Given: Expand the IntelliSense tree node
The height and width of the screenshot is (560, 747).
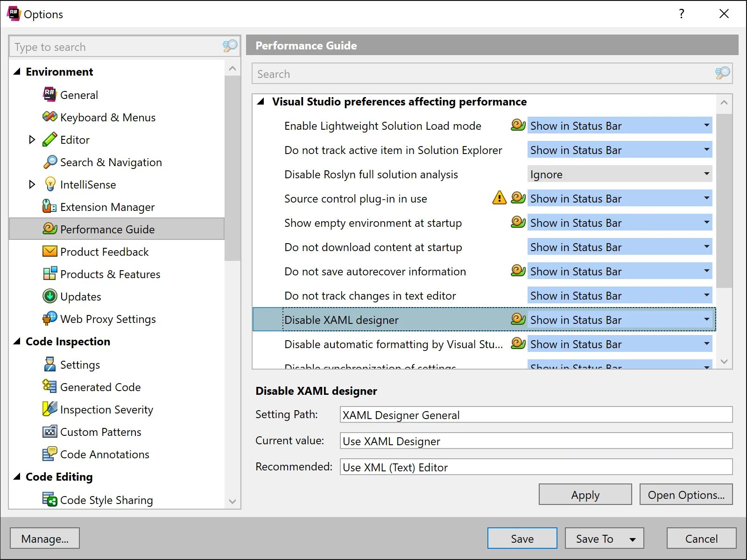Looking at the screenshot, I should 32,184.
